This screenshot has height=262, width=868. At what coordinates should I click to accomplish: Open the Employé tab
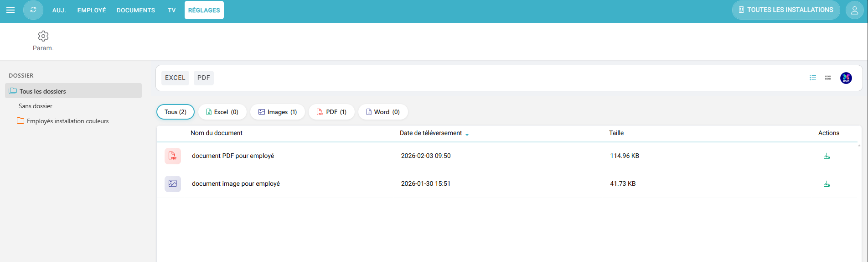coord(91,10)
